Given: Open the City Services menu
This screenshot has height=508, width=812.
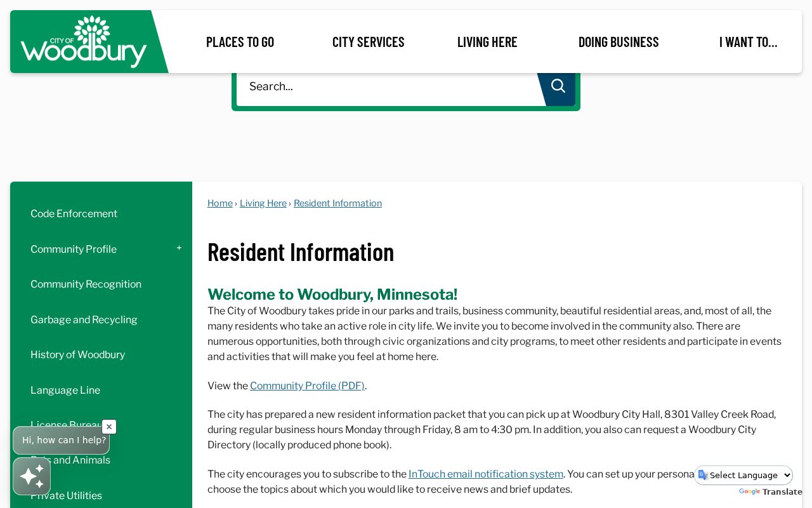Looking at the screenshot, I should (x=369, y=42).
